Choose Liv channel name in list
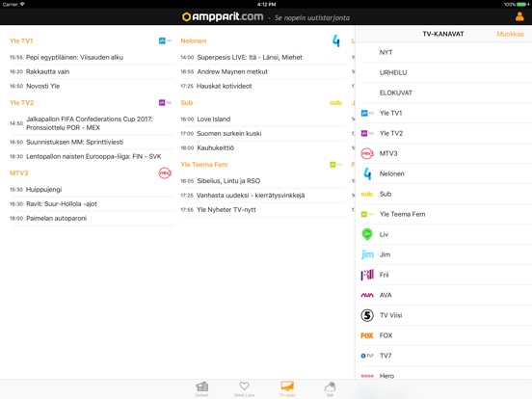Viewport: 532px width, 399px height. coord(384,234)
